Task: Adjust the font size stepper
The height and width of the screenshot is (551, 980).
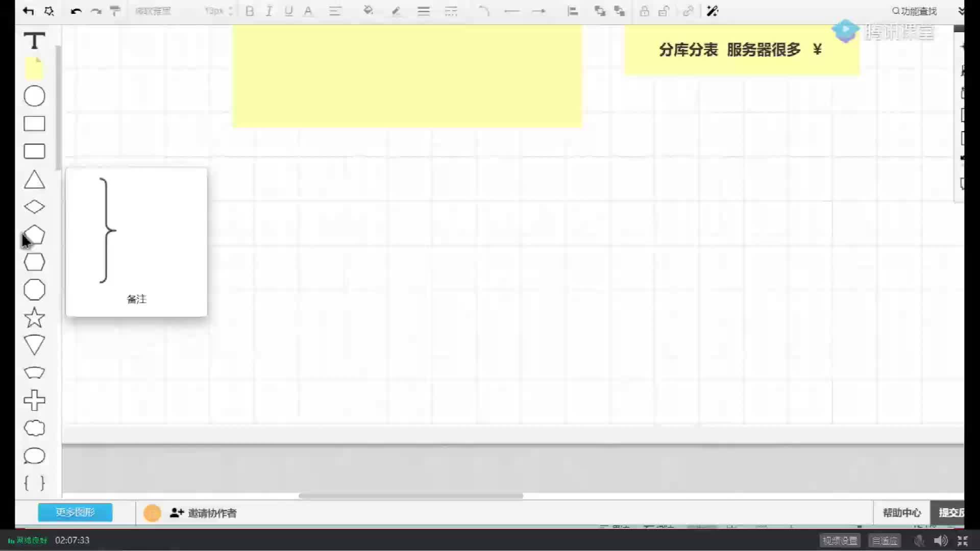Action: pos(231,11)
